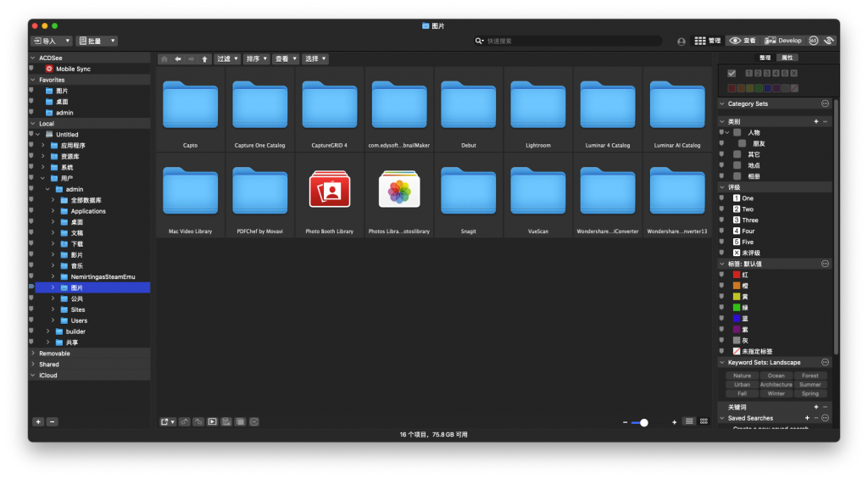The height and width of the screenshot is (479, 868).
Task: Click the share/export icon in bottom toolbar
Action: tap(167, 422)
